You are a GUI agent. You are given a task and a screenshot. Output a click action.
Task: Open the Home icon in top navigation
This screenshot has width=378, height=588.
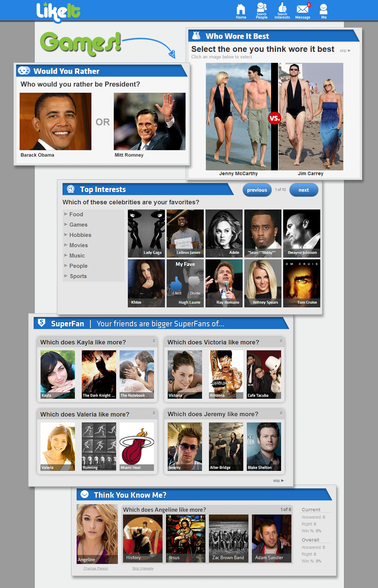[x=241, y=11]
